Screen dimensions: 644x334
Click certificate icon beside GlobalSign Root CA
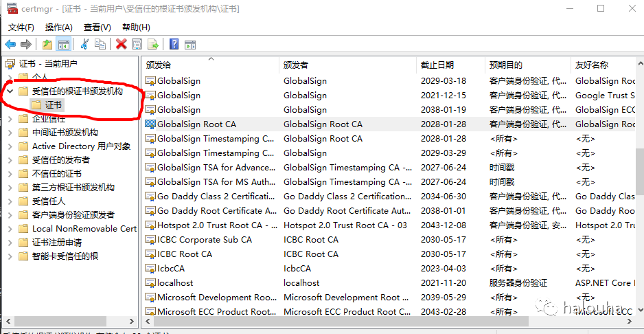pyautogui.click(x=151, y=124)
